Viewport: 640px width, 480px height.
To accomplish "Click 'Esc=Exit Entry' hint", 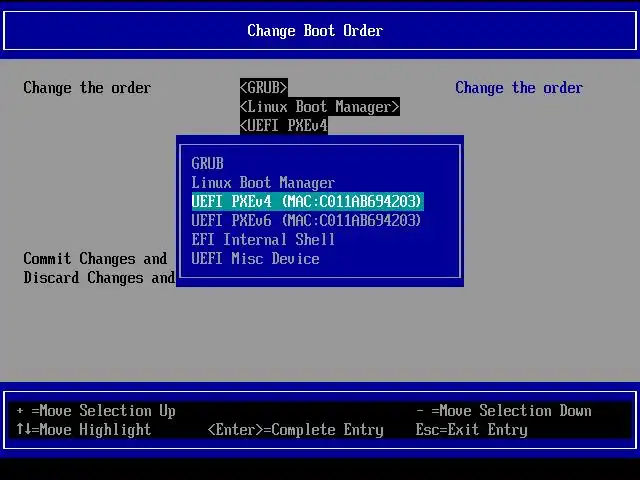I will (471, 430).
